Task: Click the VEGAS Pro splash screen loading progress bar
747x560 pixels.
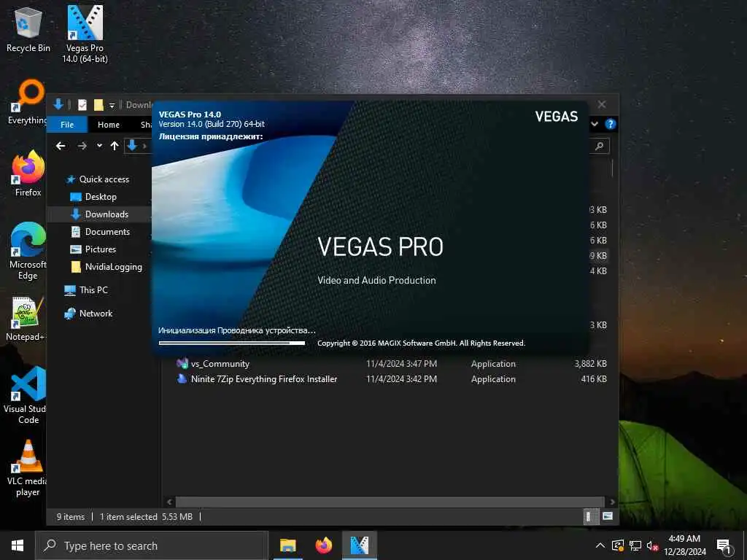Action: (x=232, y=343)
